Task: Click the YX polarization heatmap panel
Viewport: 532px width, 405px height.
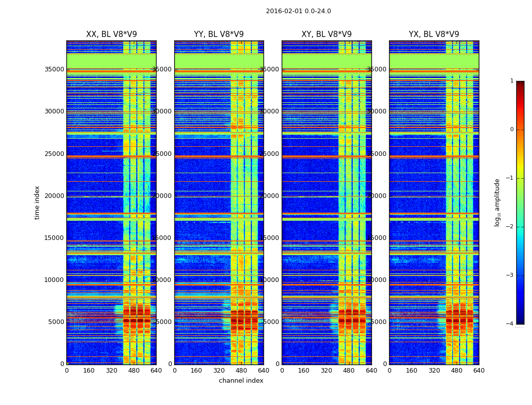Action: (434, 202)
